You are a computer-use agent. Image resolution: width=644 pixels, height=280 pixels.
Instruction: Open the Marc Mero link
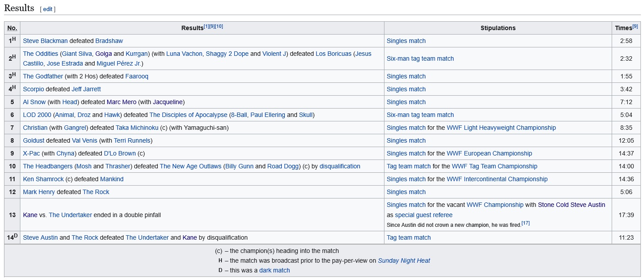click(x=121, y=102)
